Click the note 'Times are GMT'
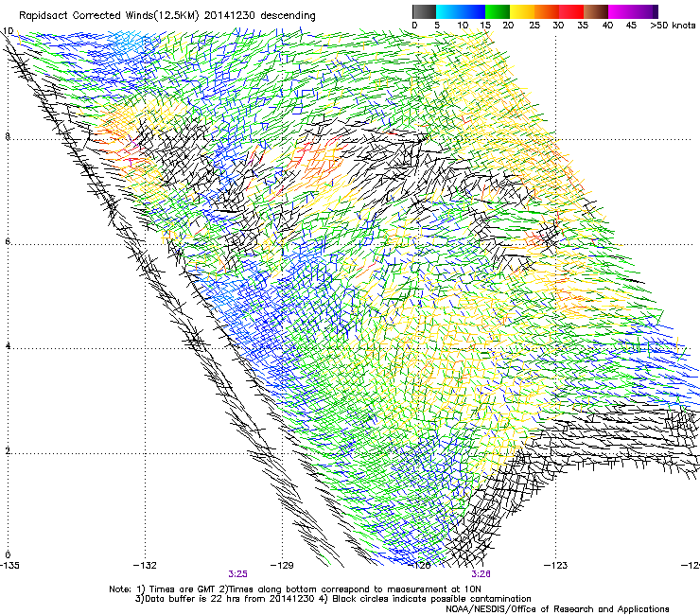This screenshot has height=615, width=700. [x=184, y=589]
